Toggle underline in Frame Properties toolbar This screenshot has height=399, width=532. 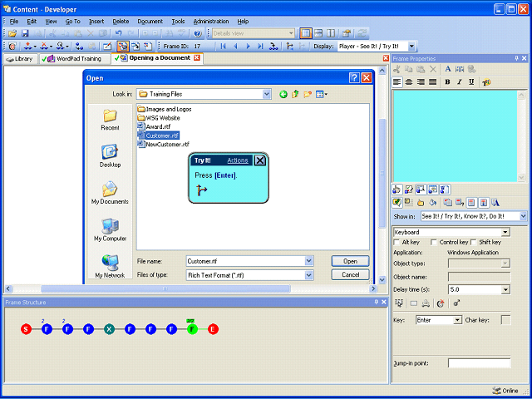(x=471, y=82)
